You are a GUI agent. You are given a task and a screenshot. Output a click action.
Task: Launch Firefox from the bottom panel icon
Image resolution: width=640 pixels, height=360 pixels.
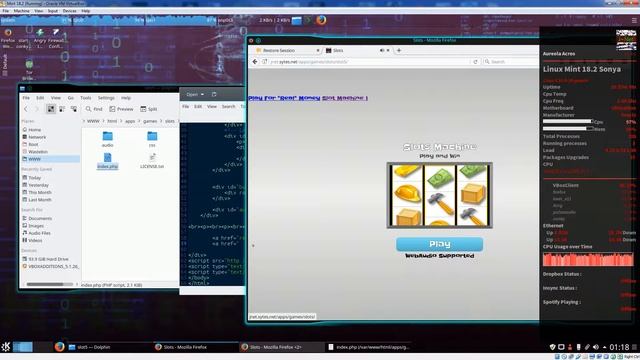[60, 347]
